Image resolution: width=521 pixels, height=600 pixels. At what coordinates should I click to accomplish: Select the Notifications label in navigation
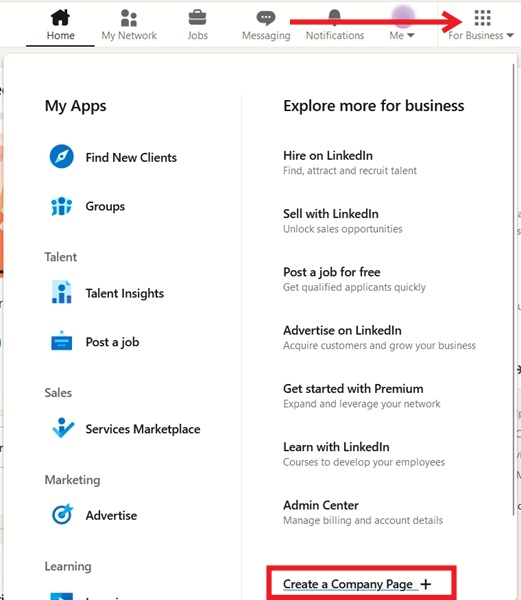point(335,36)
